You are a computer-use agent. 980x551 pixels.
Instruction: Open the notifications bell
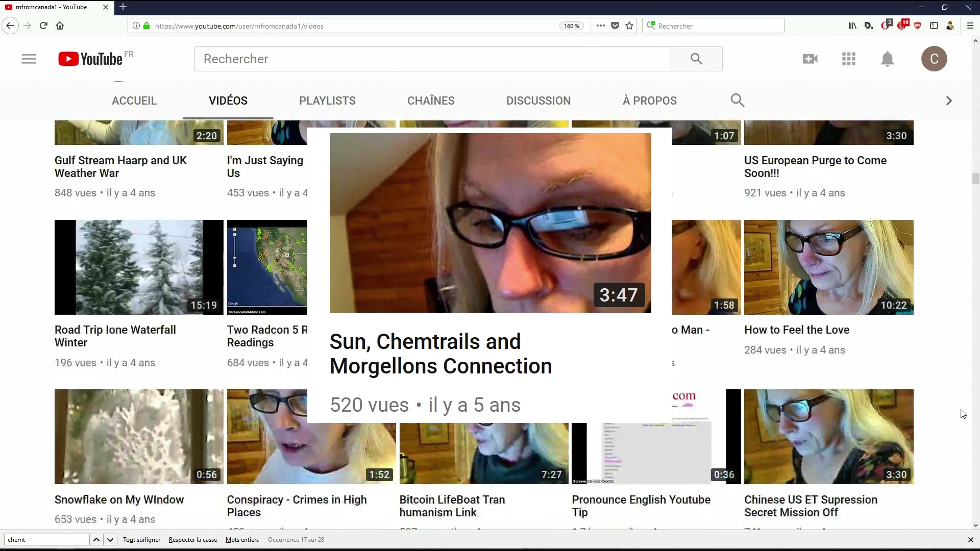tap(888, 59)
